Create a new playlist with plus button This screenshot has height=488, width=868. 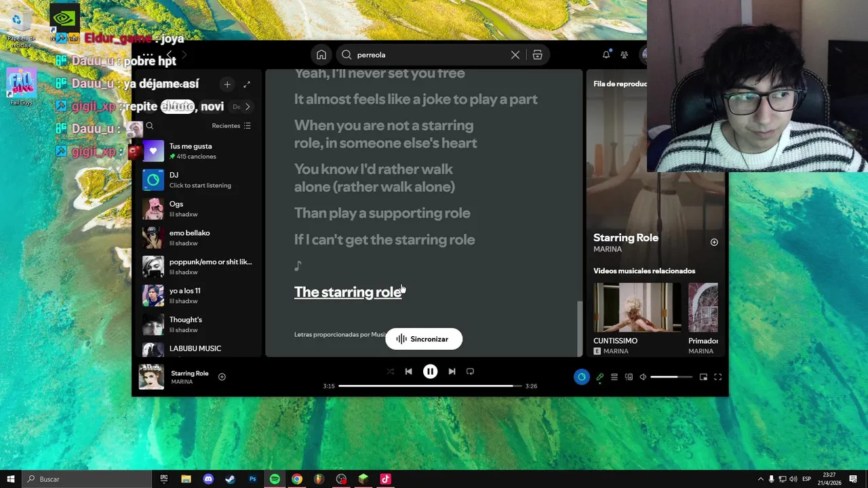(227, 84)
